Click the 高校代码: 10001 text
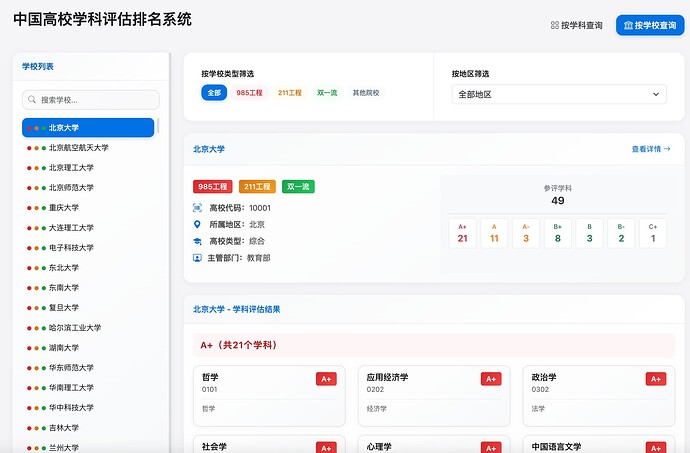 (x=240, y=208)
